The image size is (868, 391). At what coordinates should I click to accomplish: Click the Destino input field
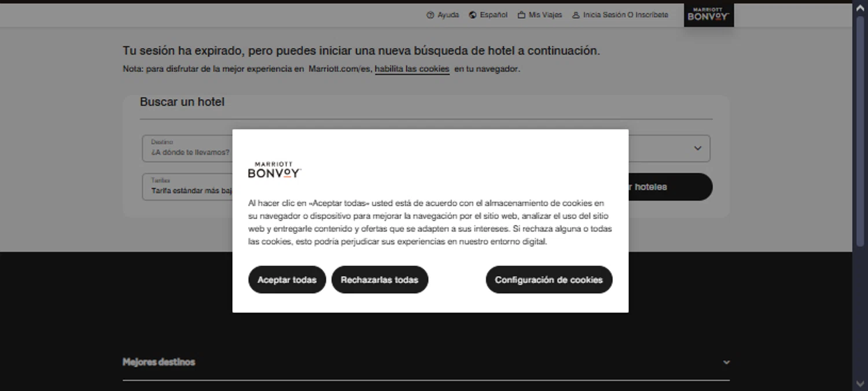(187, 148)
